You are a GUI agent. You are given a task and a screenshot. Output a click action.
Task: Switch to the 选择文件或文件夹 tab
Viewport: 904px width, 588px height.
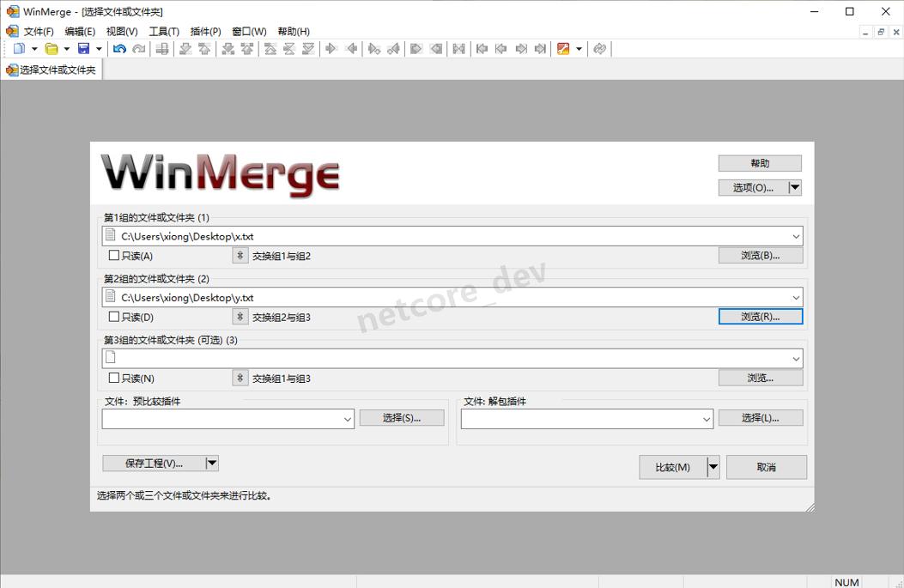(52, 71)
